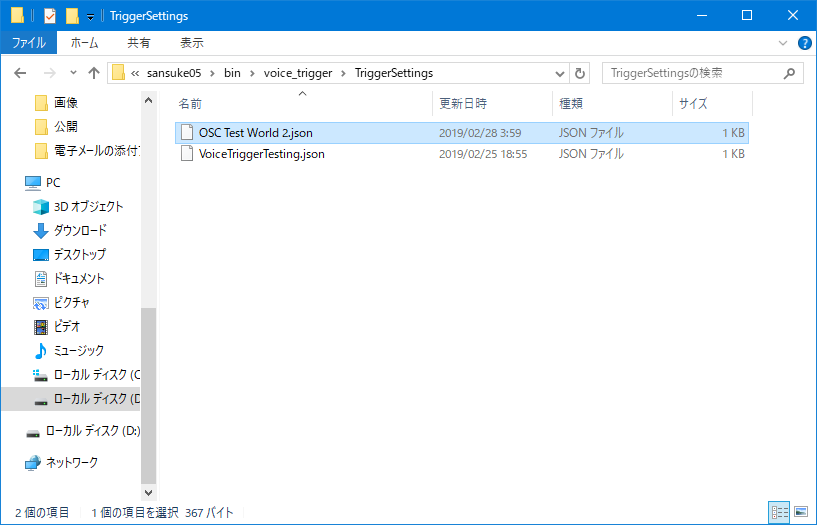Switch to details view in the status bar
The height and width of the screenshot is (525, 817).
coord(779,512)
